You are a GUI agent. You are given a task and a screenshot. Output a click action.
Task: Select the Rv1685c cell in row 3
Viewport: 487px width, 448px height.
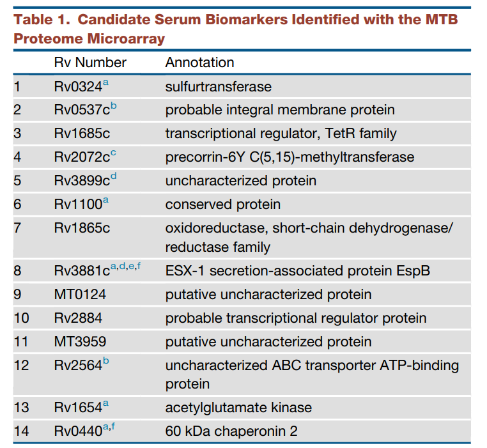(82, 134)
